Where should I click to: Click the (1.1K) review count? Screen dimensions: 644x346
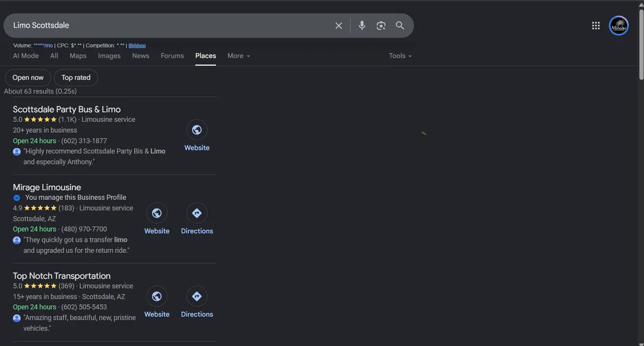68,119
